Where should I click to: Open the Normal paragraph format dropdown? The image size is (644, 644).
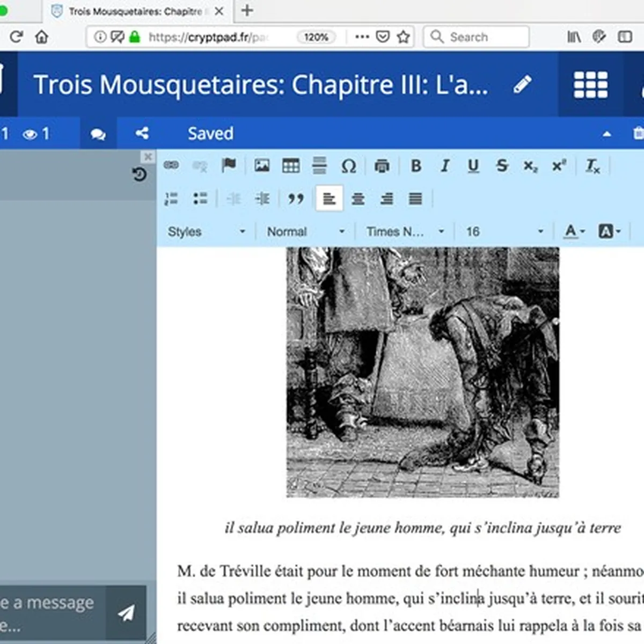click(306, 231)
